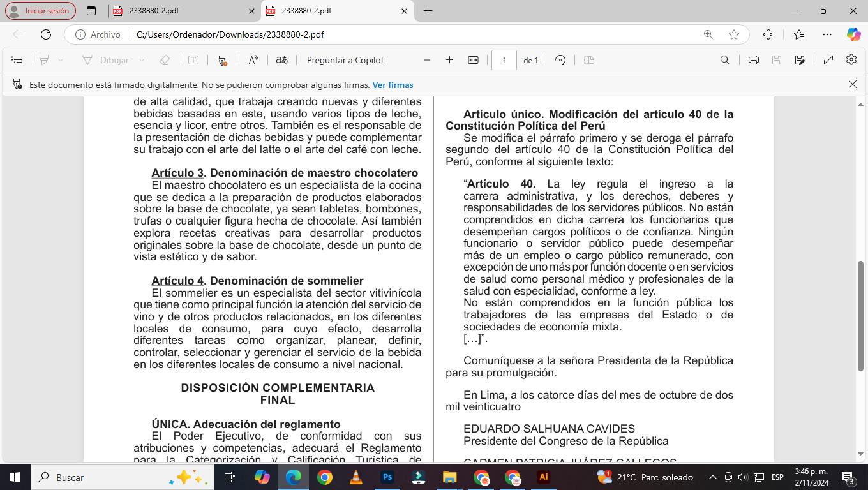This screenshot has height=490, width=868.
Task: Open the translate tool
Action: pos(281,60)
